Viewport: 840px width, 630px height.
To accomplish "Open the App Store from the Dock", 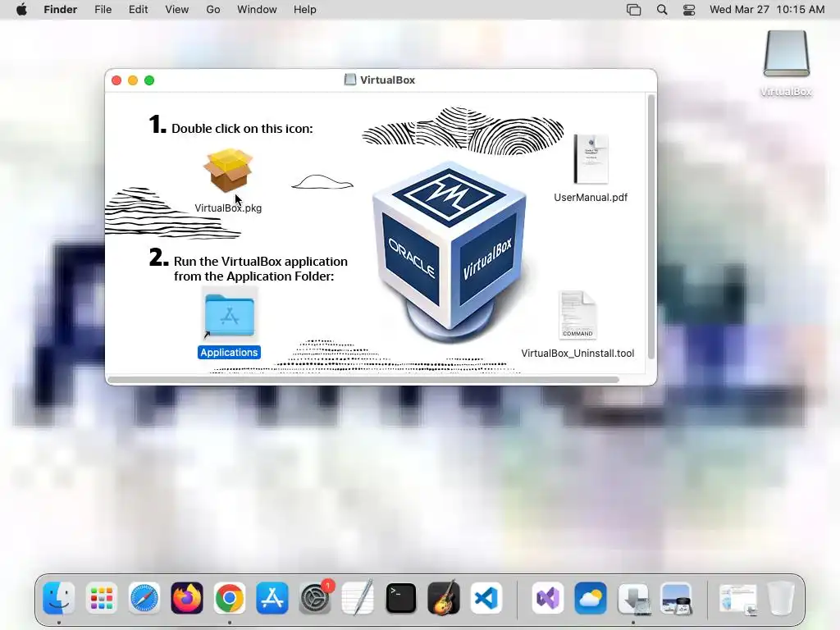I will tap(272, 598).
